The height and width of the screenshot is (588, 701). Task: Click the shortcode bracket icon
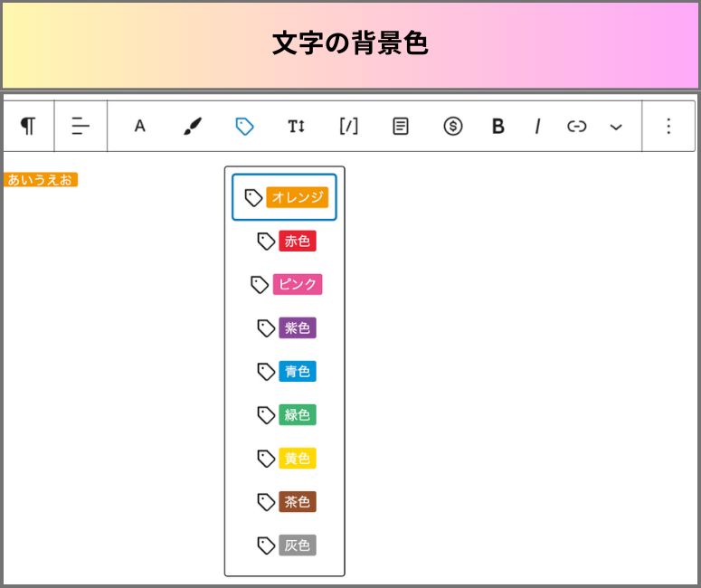tap(349, 126)
